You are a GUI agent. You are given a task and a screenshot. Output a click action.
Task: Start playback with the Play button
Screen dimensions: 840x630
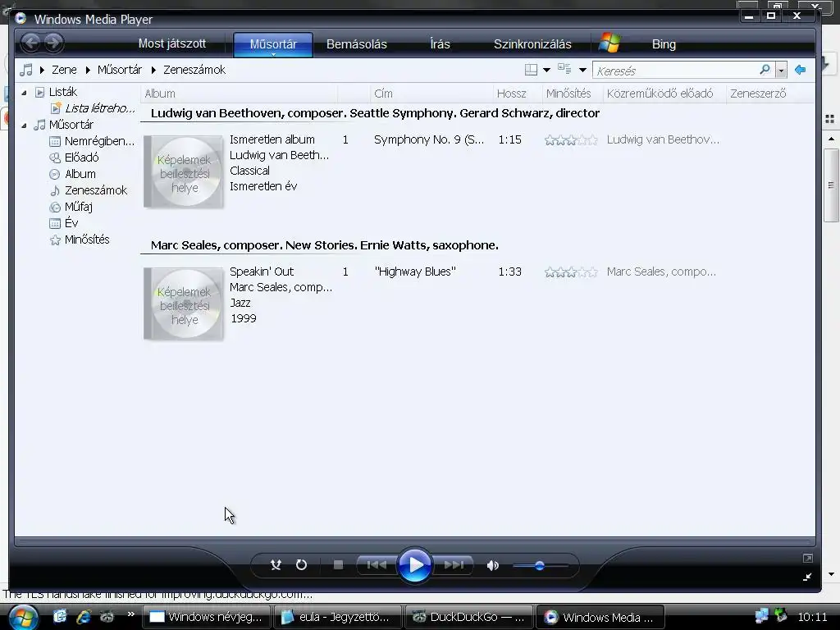pyautogui.click(x=414, y=564)
